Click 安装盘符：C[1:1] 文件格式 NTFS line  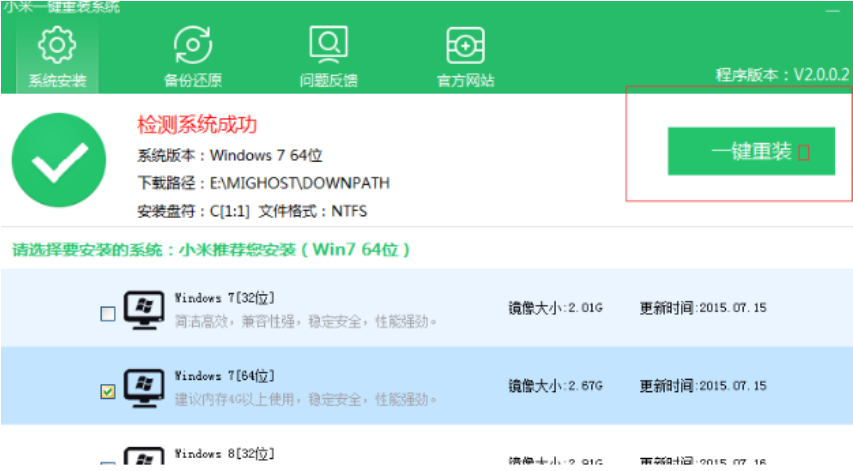click(x=252, y=211)
